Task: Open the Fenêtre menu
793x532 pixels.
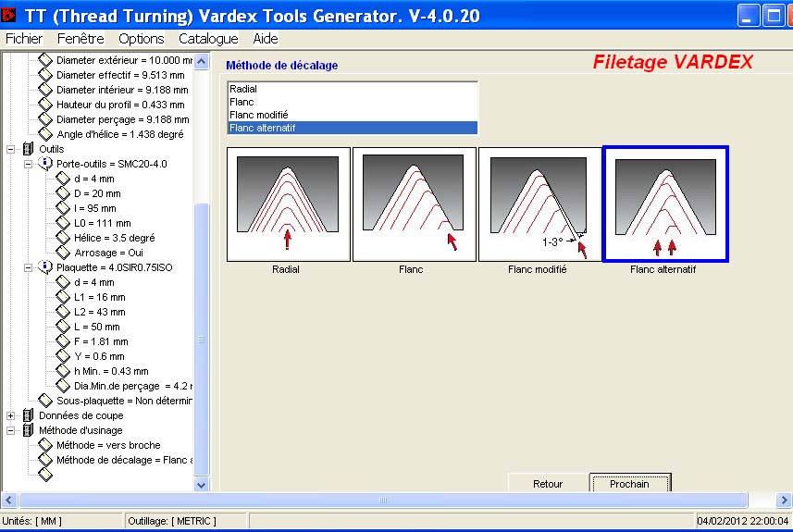Action: coord(81,39)
